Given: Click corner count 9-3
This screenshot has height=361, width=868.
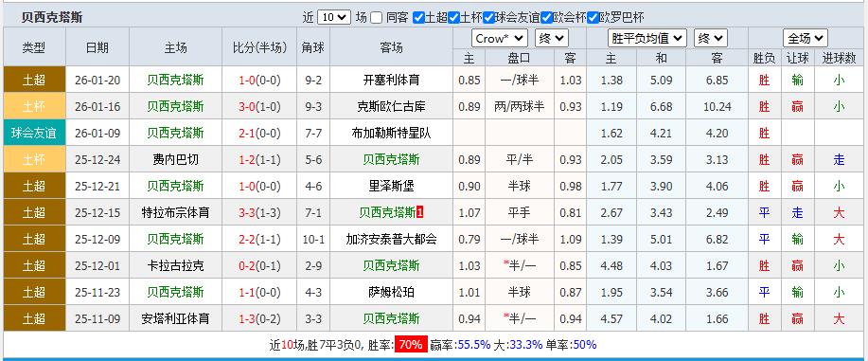Looking at the screenshot, I should [313, 106].
